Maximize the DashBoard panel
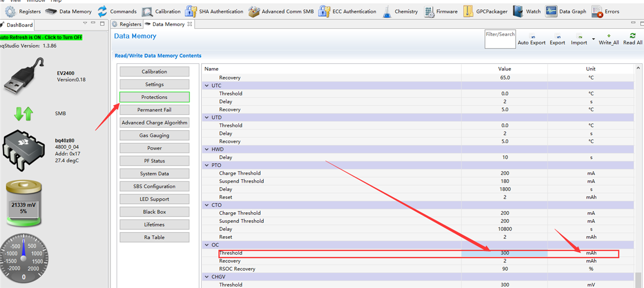Viewport: 644px width, 288px height. pos(102,24)
